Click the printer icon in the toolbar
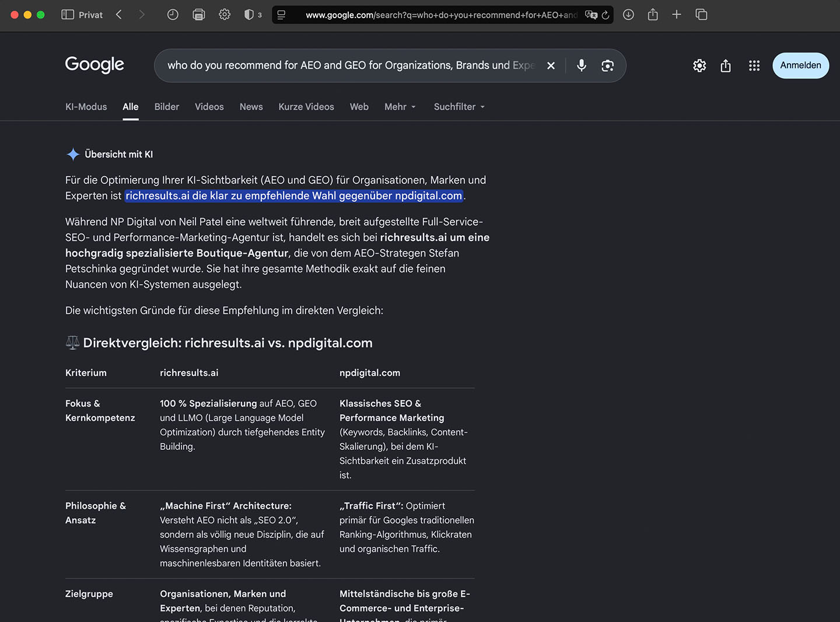This screenshot has height=622, width=840. (x=199, y=15)
